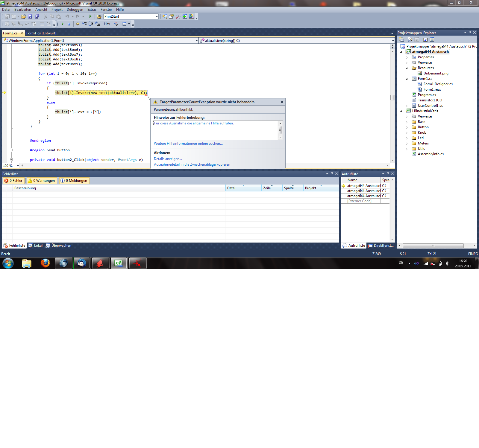Click the allgemeine Hilfe aufrufen link
The image size is (479, 448).
(x=194, y=123)
